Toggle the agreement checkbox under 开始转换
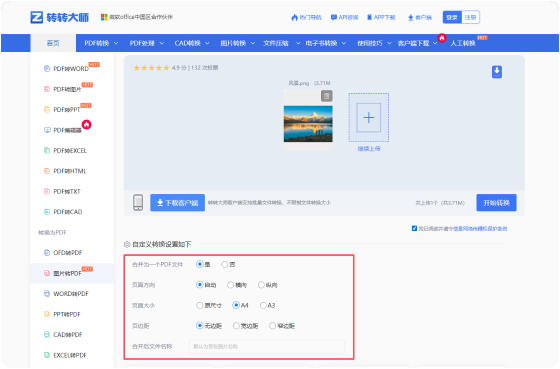 tap(414, 229)
